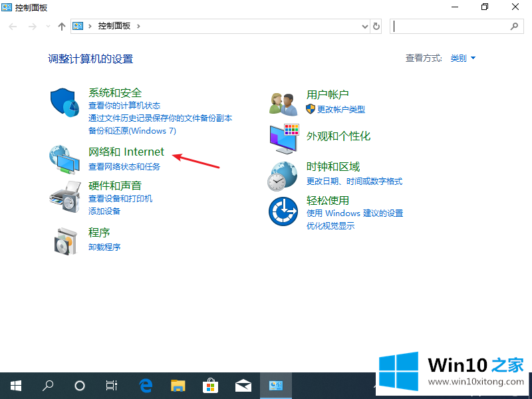Launch Microsoft Edge from taskbar
This screenshot has width=532, height=399.
(x=146, y=386)
